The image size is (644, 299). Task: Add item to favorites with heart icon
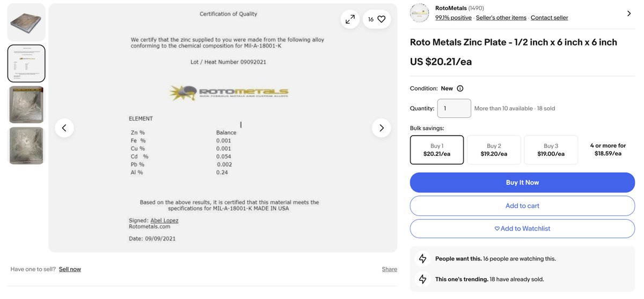pyautogui.click(x=382, y=19)
